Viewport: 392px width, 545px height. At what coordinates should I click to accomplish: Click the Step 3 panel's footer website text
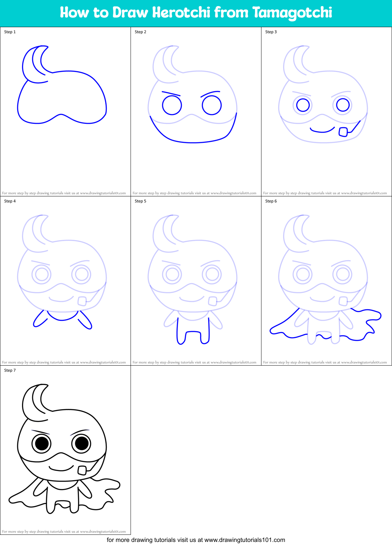click(x=325, y=193)
